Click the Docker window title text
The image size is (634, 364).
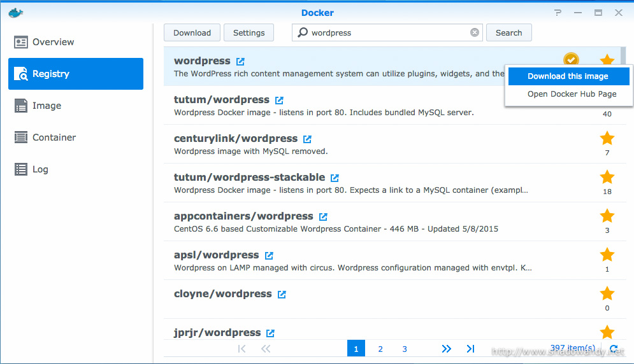coord(317,13)
